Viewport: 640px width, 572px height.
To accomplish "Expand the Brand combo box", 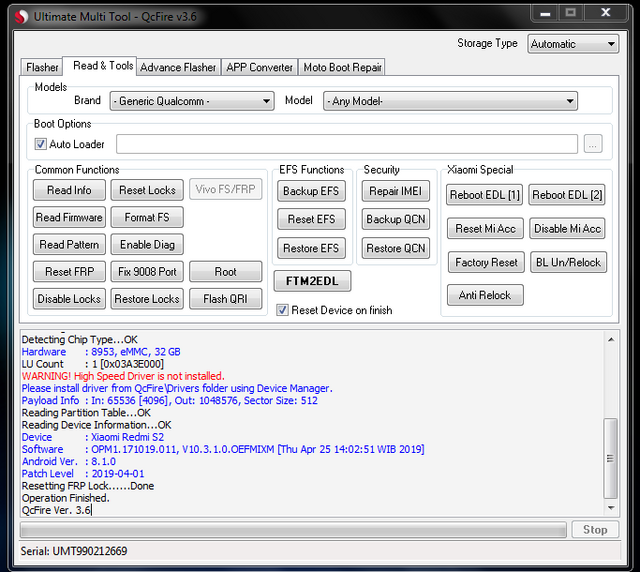I will (x=192, y=101).
